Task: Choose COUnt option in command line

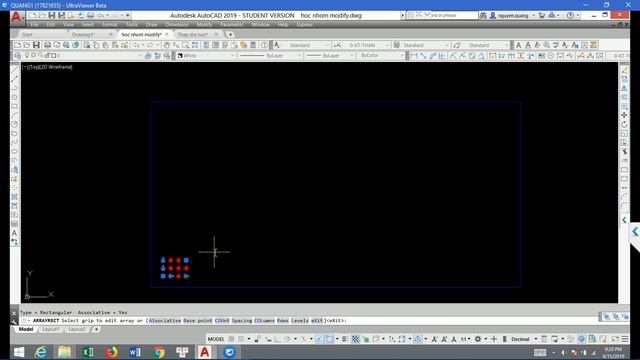Action: pos(222,320)
